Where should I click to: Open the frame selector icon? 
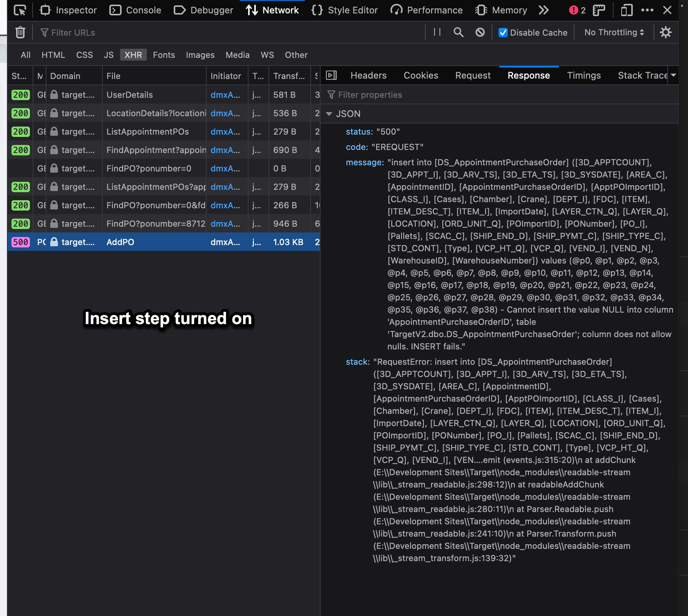(x=599, y=10)
